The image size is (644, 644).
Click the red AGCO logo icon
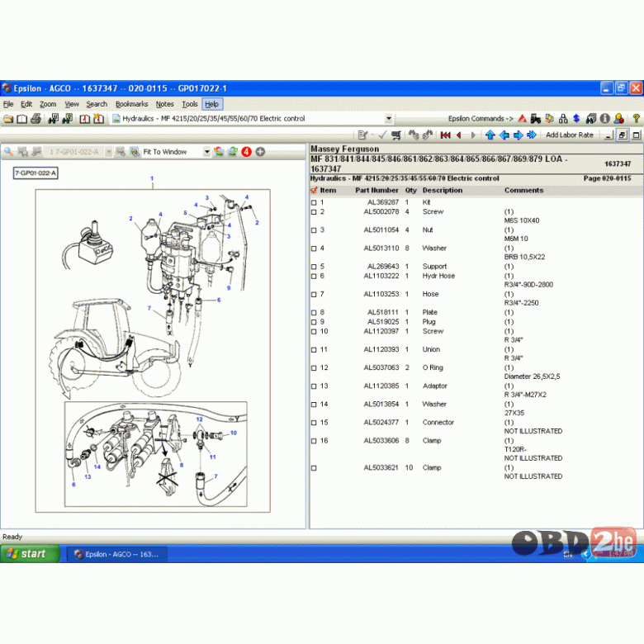(522, 119)
